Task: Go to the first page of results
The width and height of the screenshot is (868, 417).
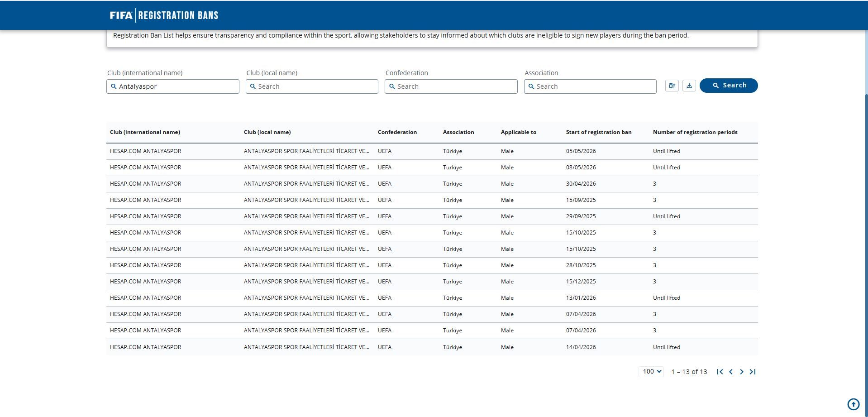Action: (x=720, y=372)
